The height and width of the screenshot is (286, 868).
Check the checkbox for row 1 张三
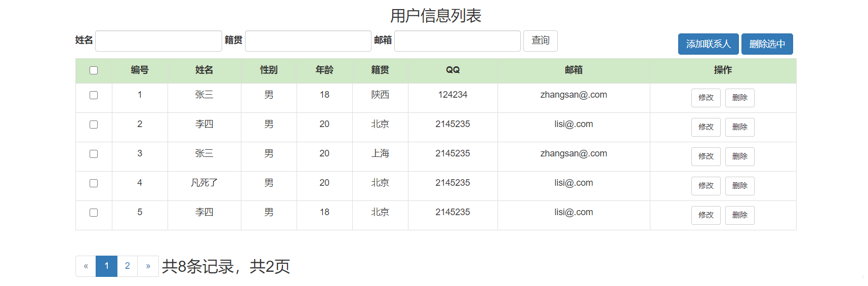point(94,95)
